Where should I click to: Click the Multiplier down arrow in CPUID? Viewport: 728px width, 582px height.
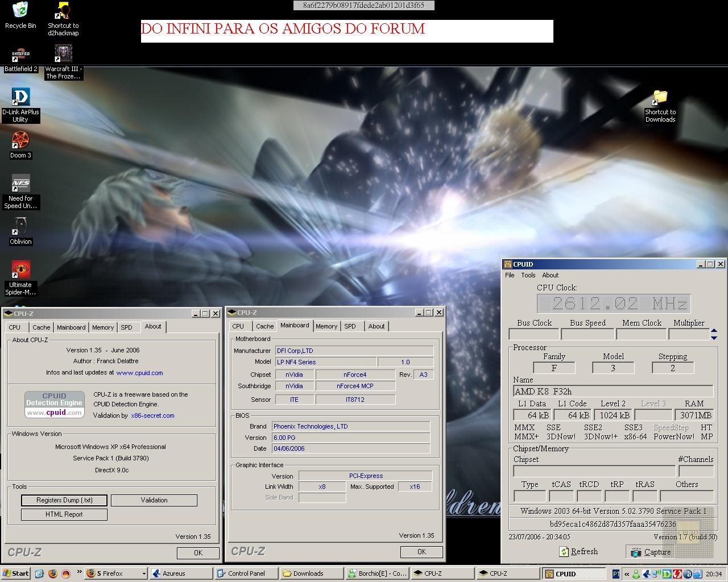pyautogui.click(x=714, y=338)
